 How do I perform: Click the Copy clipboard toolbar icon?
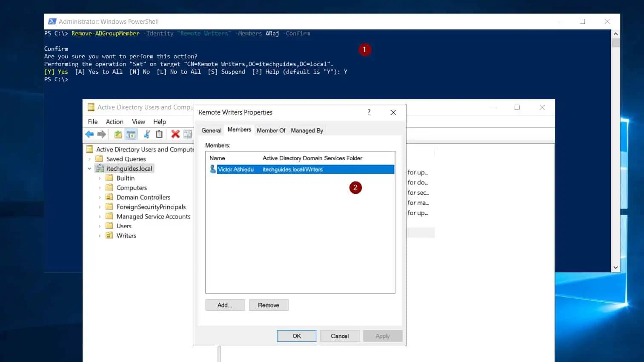coord(159,135)
